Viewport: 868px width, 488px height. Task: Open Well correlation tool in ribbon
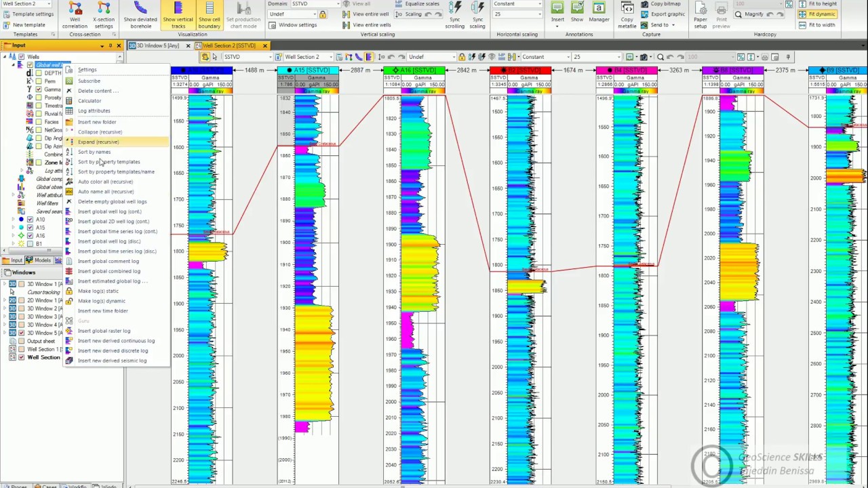(x=75, y=15)
